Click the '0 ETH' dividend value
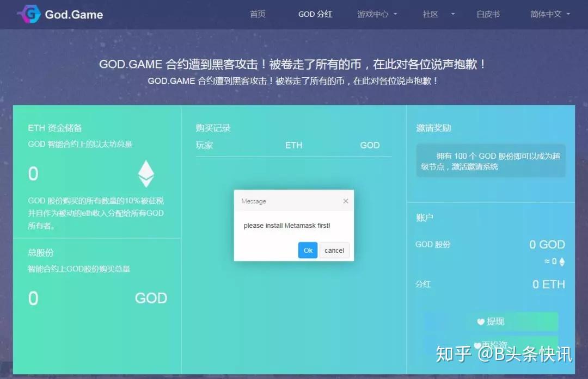588x379 pixels. click(x=549, y=284)
